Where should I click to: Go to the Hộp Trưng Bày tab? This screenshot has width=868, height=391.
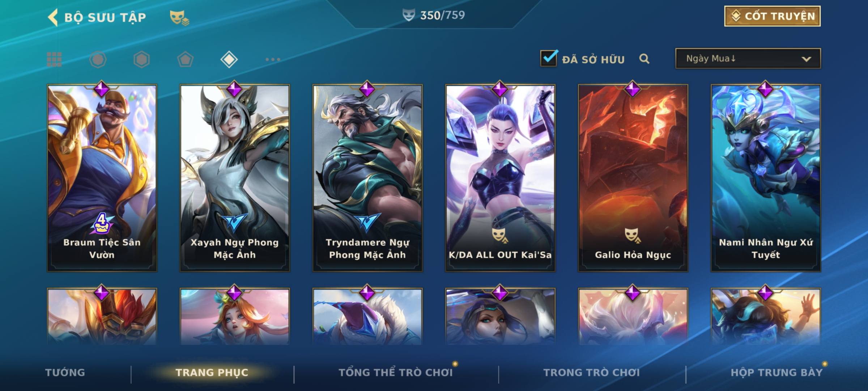776,372
